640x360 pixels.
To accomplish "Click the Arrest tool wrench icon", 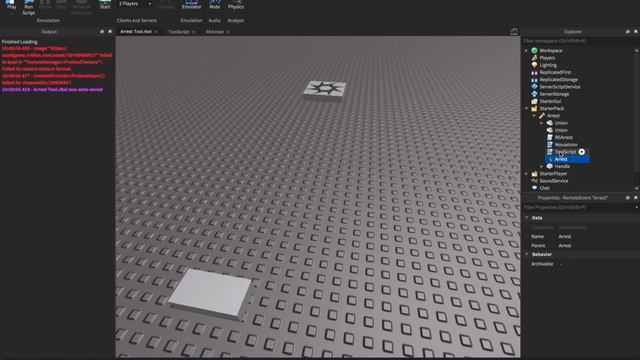I will pos(542,116).
